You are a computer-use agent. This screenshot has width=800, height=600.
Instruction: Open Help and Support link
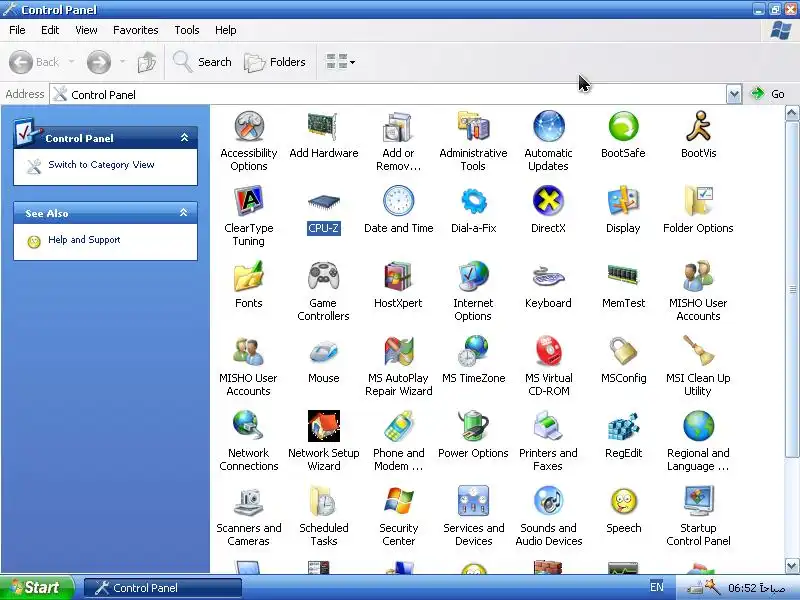[x=84, y=240]
